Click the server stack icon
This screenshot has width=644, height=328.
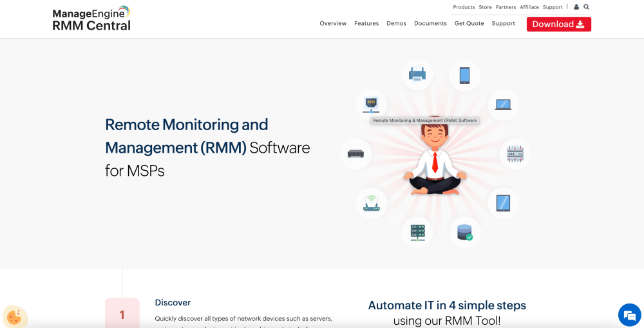417,233
